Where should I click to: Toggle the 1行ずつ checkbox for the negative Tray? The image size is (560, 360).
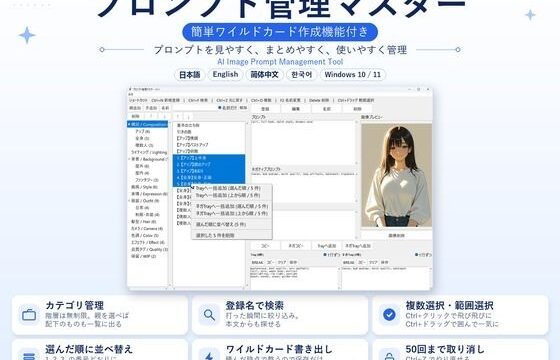(x=416, y=255)
